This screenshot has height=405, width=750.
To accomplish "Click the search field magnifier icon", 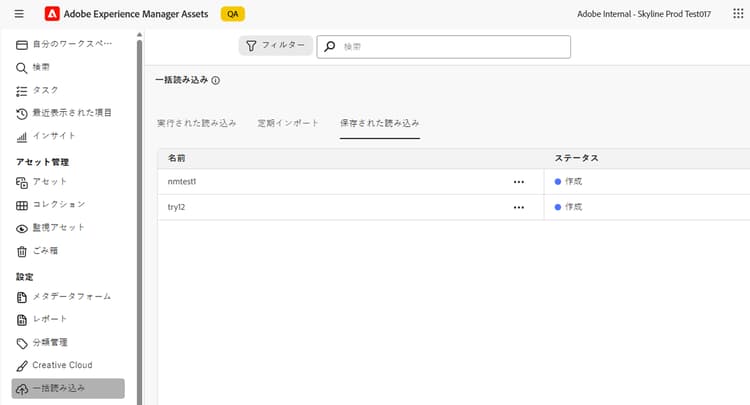I will click(x=330, y=46).
